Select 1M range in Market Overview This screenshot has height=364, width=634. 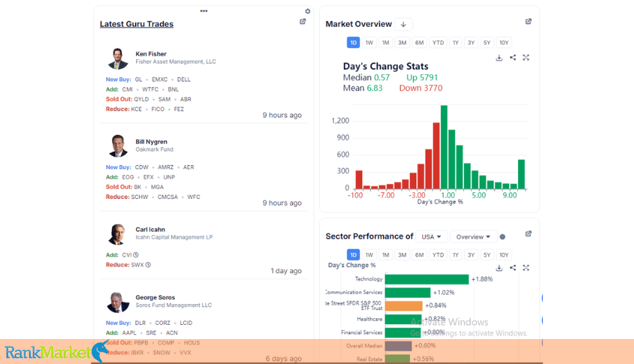point(385,42)
